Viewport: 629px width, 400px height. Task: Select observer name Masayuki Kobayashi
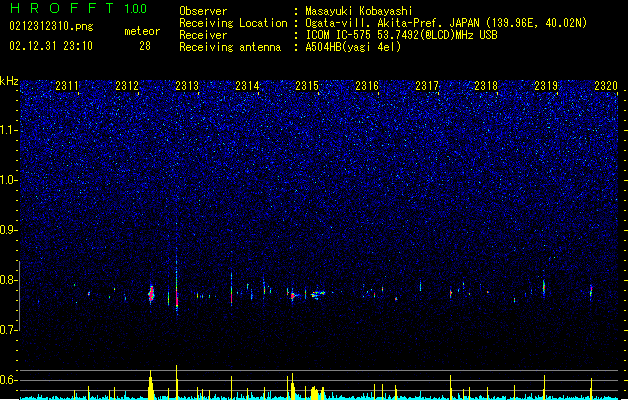coord(359,11)
